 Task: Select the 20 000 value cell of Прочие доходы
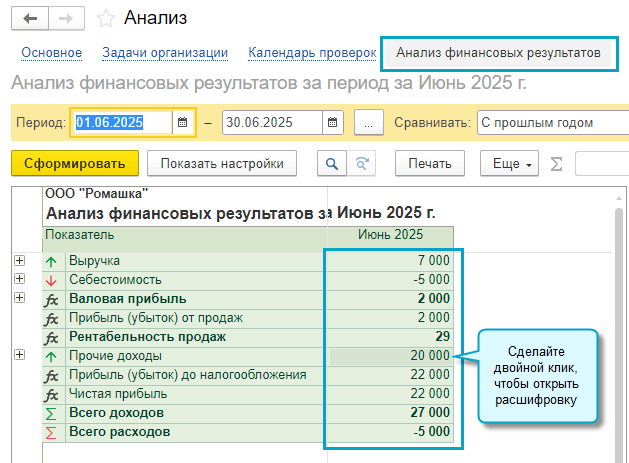390,356
